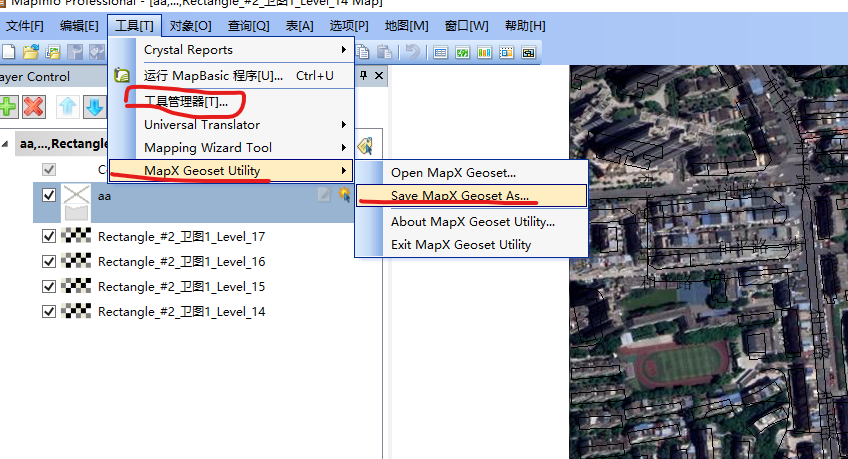Screen dimensions: 848x459
Task: Open the 查询[Q] menu in menu bar
Action: (x=248, y=24)
